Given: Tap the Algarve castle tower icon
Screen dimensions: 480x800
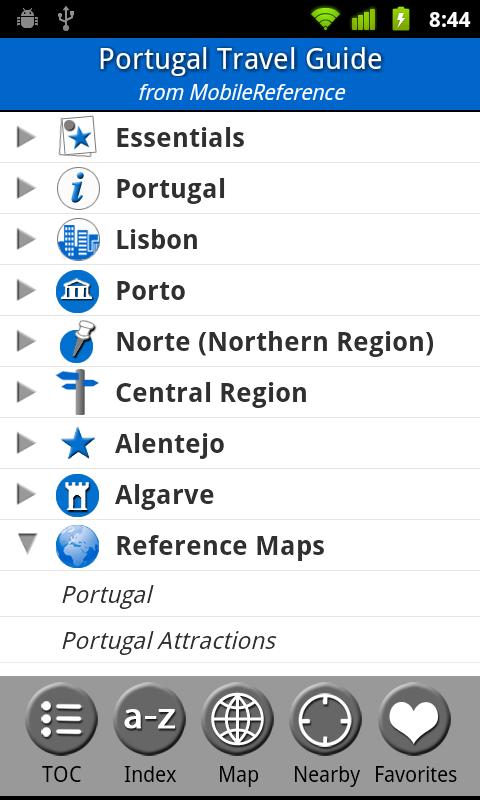Looking at the screenshot, I should tap(78, 495).
